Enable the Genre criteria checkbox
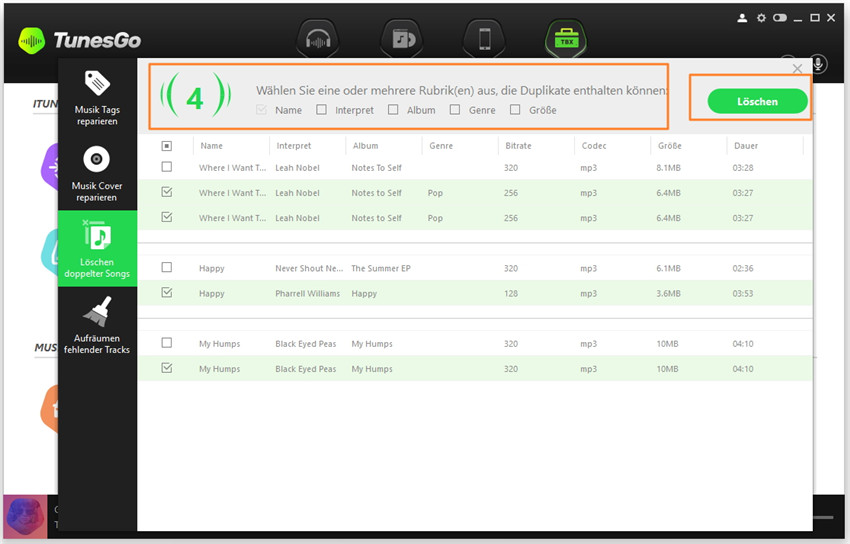This screenshot has width=850, height=544. pos(455,109)
